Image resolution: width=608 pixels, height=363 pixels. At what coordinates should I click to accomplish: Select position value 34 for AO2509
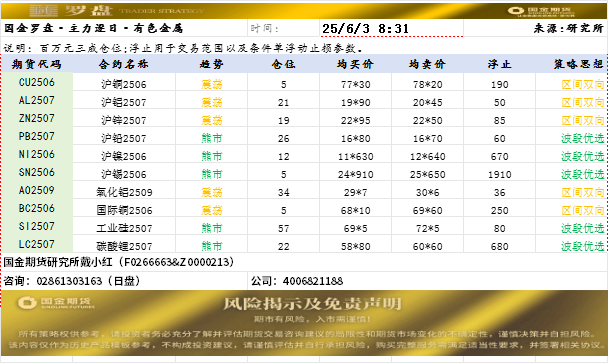[283, 192]
